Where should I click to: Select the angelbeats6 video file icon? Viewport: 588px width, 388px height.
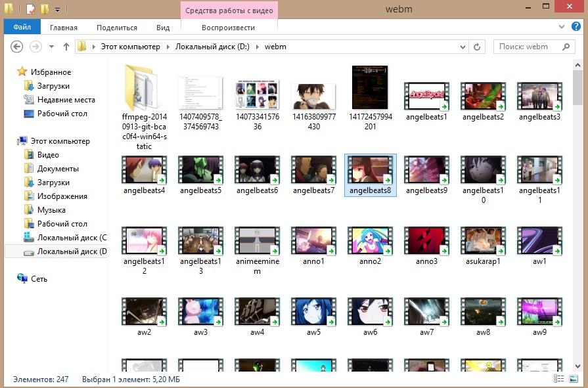(258, 170)
